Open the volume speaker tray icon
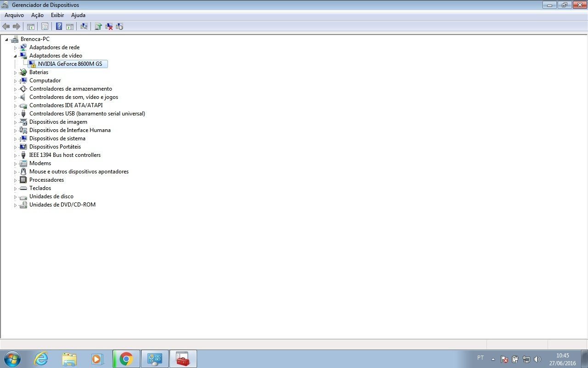 click(x=537, y=359)
